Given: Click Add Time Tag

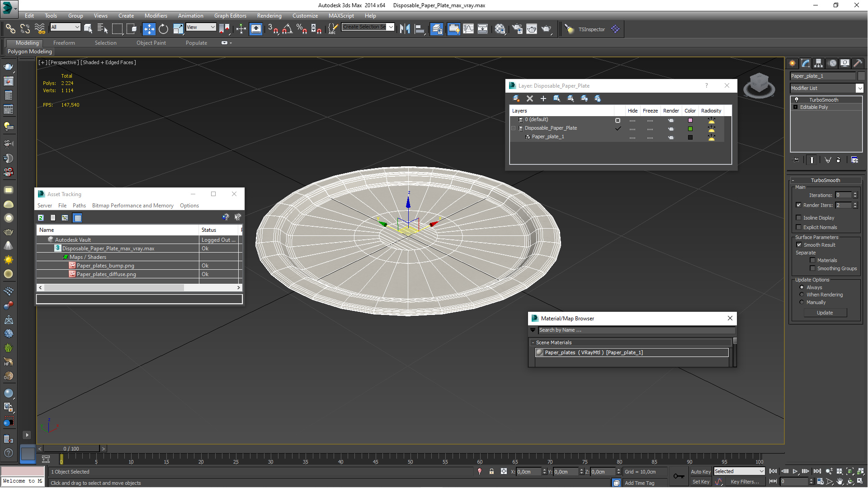Looking at the screenshot, I should point(639,483).
